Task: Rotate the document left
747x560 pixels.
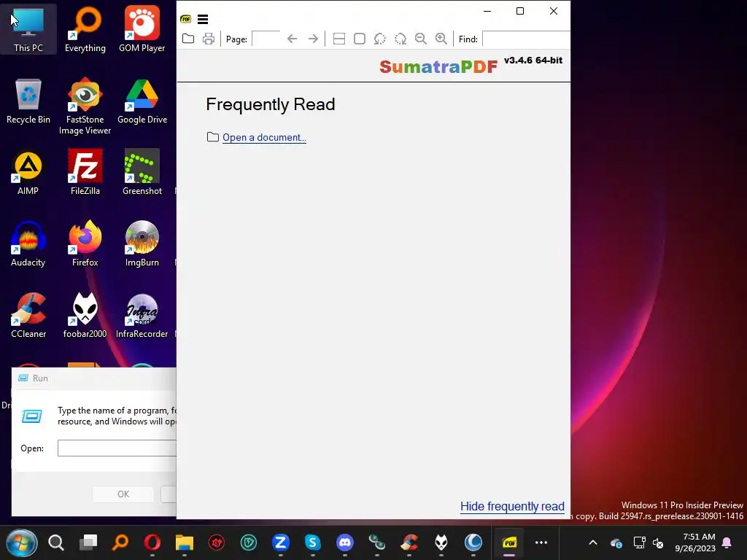Action: pos(379,39)
